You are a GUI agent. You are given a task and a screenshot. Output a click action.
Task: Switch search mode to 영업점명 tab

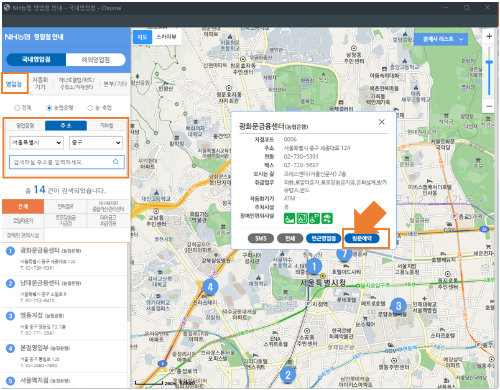tap(25, 125)
